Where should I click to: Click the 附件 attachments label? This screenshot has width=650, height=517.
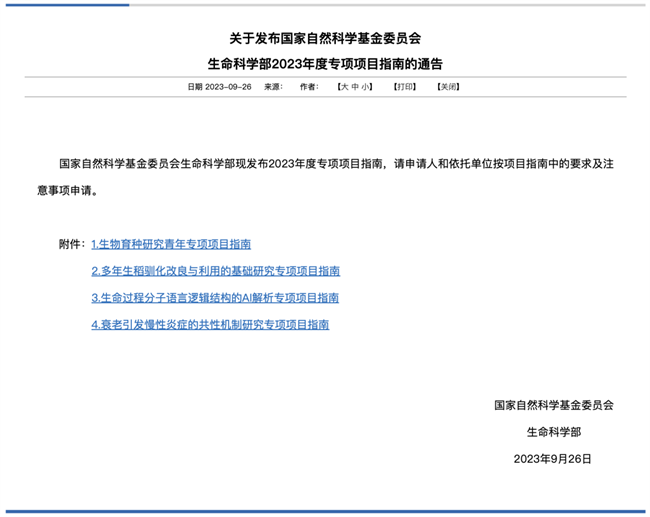click(72, 244)
